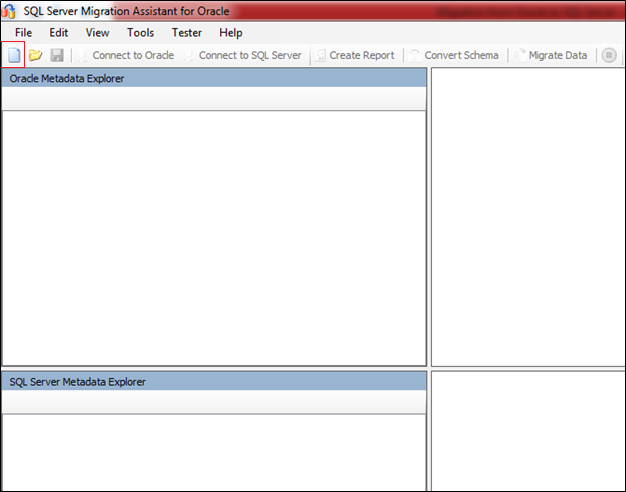This screenshot has width=626, height=492.
Task: Click the Stop icon in toolbar
Action: click(x=609, y=55)
